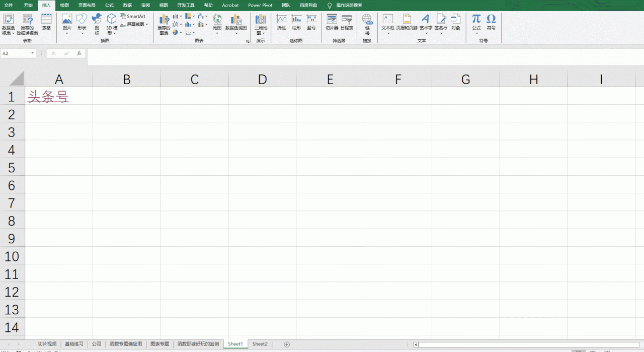This screenshot has width=644, height=352.
Task: Switch to the 百度网盘 tab
Action: coord(308,5)
